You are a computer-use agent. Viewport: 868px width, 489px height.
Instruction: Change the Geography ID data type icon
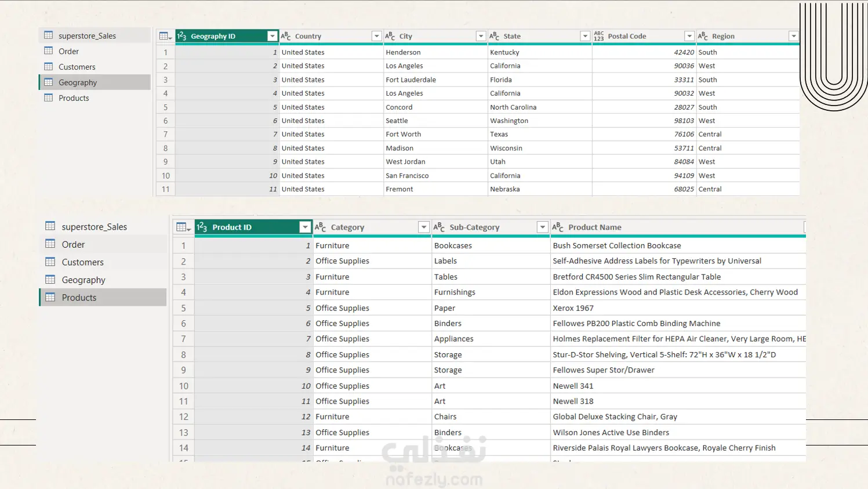pos(182,36)
